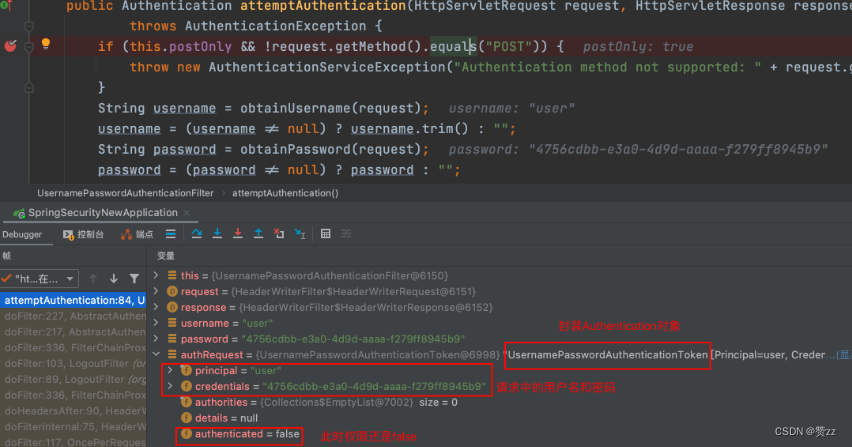Run to cursor position
The image size is (852, 447).
click(300, 234)
